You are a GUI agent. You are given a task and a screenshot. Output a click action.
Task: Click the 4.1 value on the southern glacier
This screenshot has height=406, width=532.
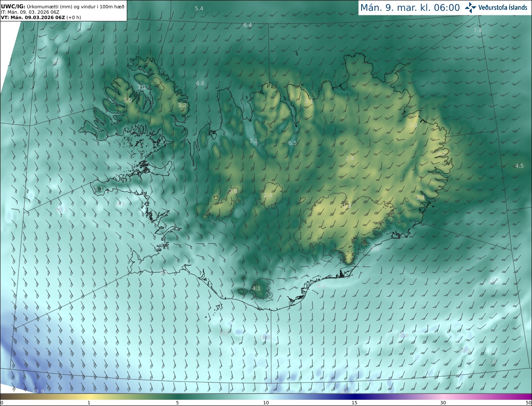[x=256, y=288]
